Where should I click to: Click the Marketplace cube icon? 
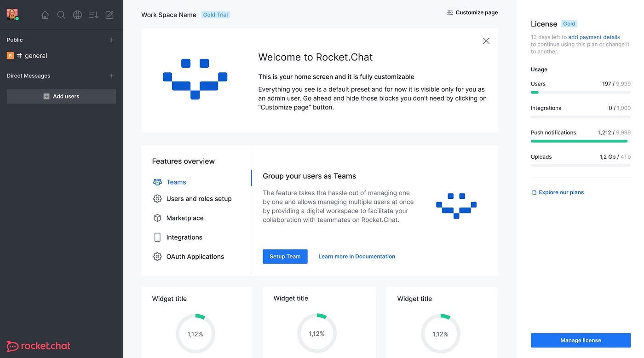click(x=157, y=218)
